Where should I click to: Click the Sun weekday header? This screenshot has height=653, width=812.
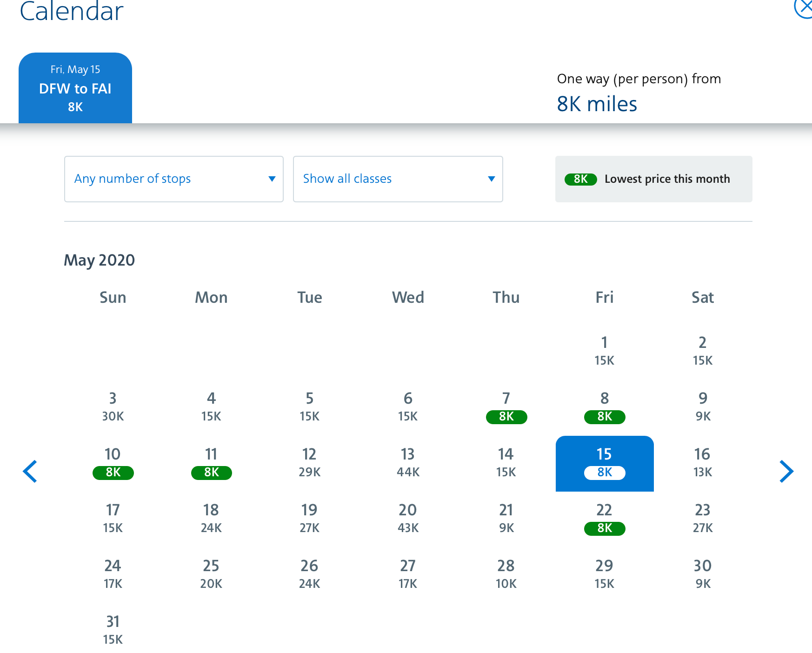[x=113, y=297]
